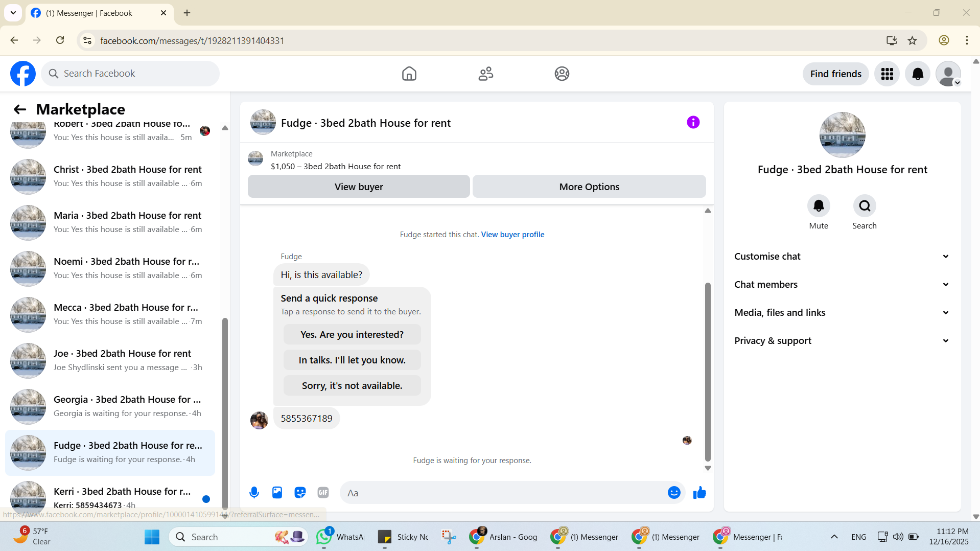Send a voice clip with microphone icon
980x551 pixels.
coord(254,493)
